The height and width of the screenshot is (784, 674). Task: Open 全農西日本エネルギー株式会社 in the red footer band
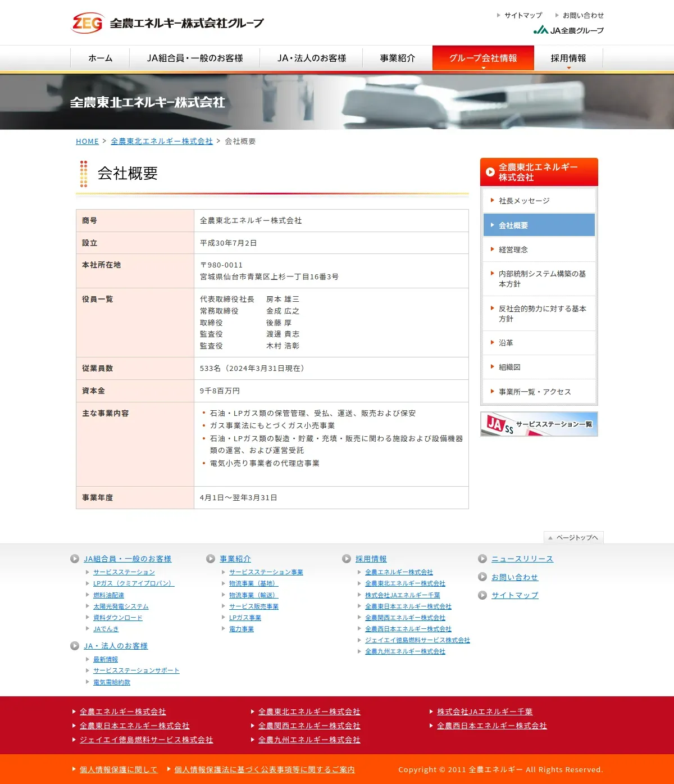point(492,726)
